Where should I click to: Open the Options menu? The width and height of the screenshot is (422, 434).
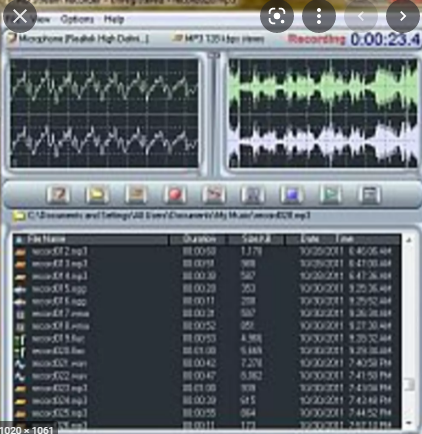(x=77, y=19)
